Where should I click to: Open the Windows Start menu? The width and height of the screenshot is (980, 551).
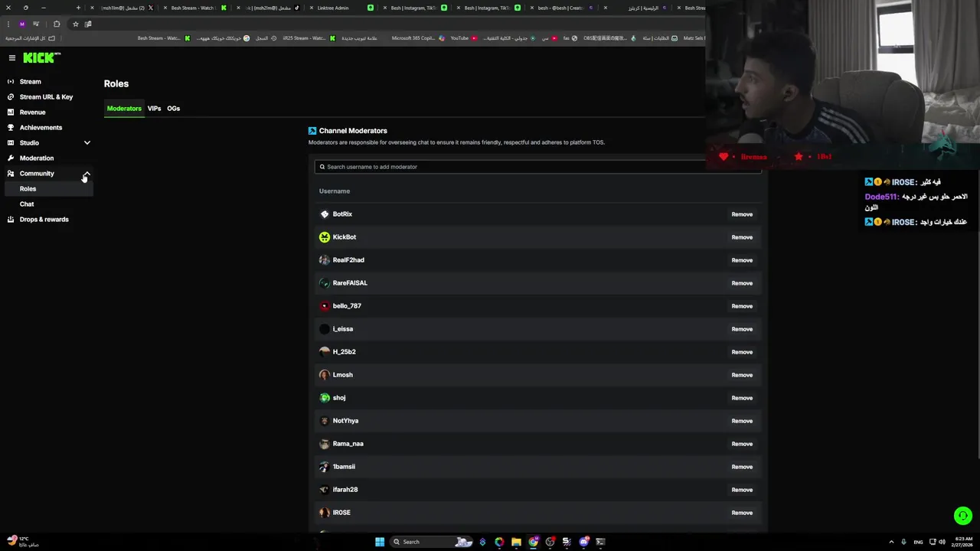(x=380, y=542)
